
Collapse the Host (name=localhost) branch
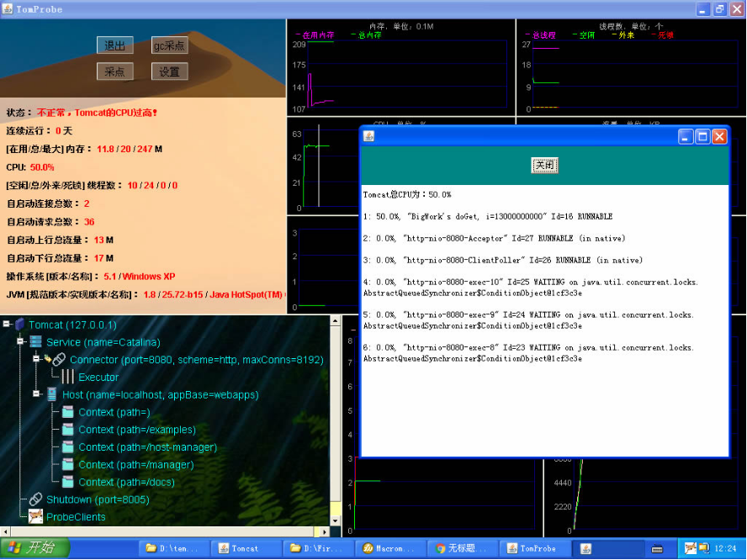coord(37,394)
